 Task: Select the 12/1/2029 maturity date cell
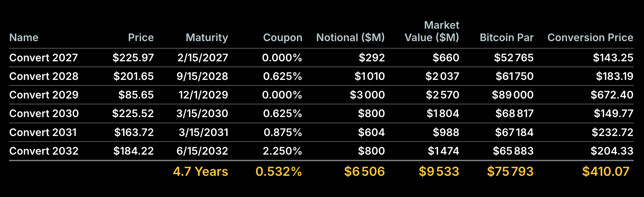203,95
